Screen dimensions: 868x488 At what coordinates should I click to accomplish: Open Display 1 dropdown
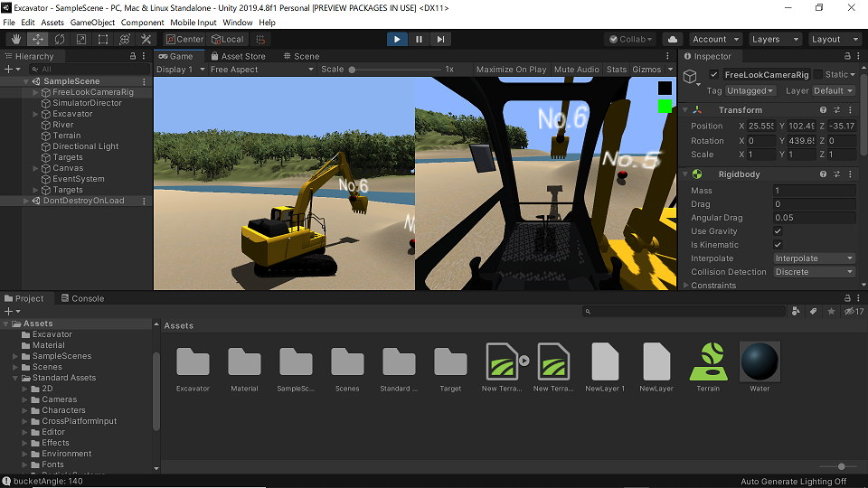click(x=181, y=70)
